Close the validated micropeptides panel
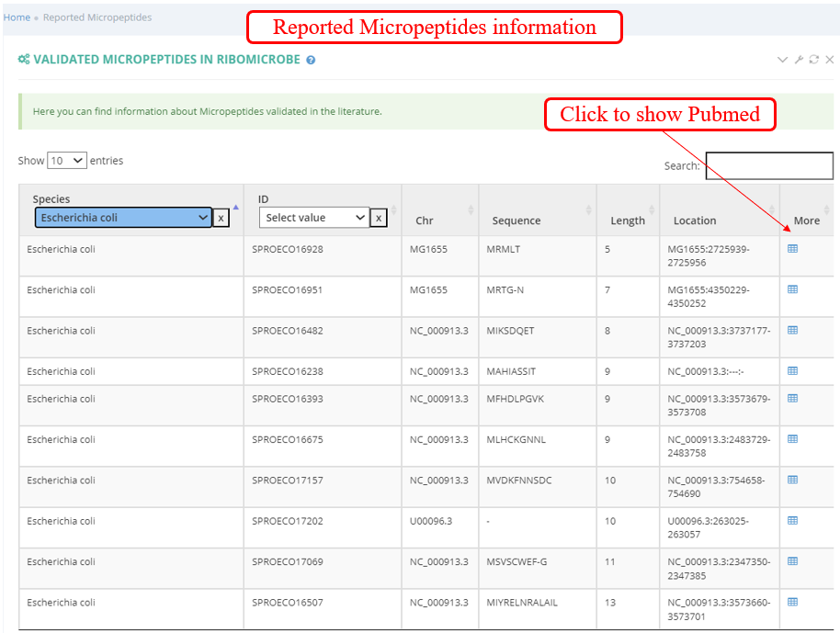 click(829, 60)
